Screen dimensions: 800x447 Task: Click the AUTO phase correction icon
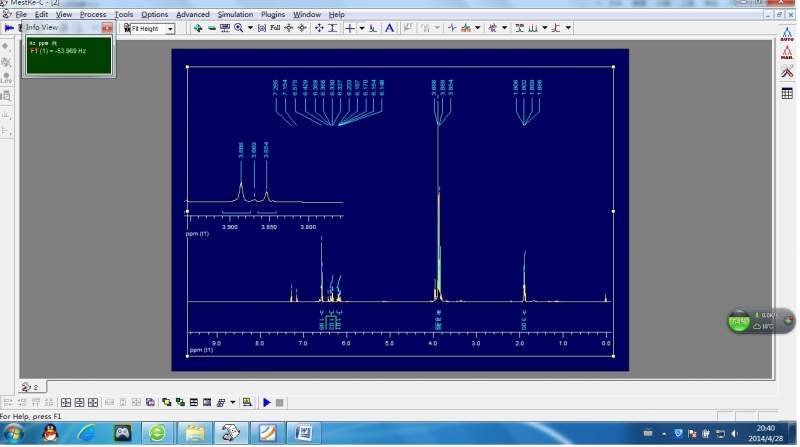pos(787,35)
